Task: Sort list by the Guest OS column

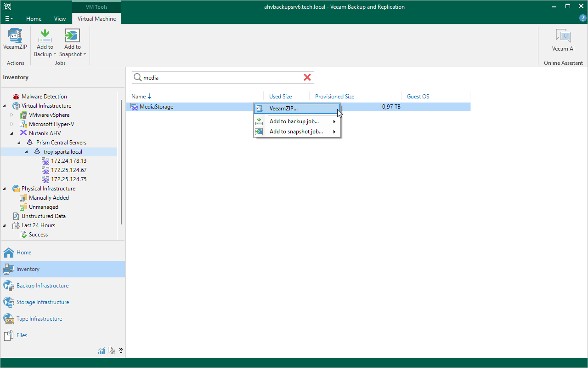Action: 435,97
